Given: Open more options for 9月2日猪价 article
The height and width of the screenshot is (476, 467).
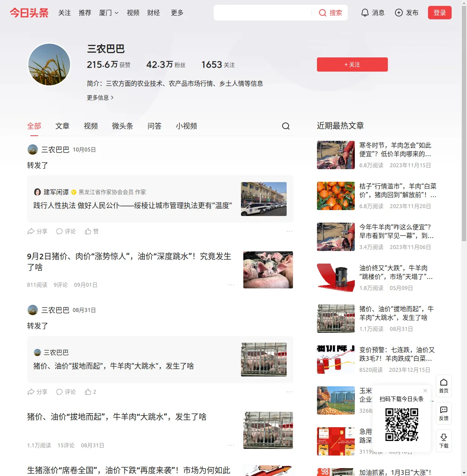Looking at the screenshot, I should 231,285.
